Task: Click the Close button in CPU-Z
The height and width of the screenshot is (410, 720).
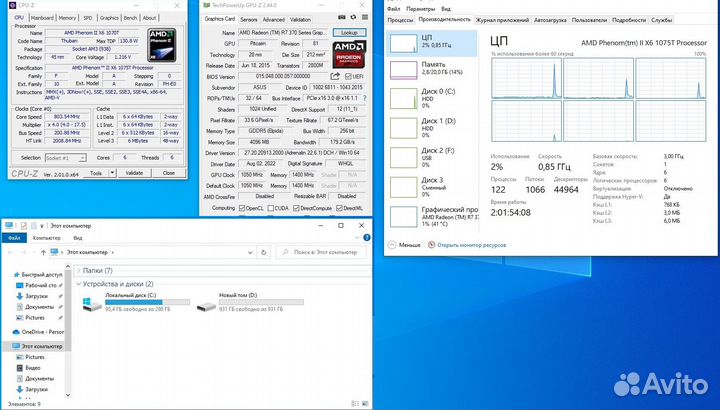Action: click(169, 173)
